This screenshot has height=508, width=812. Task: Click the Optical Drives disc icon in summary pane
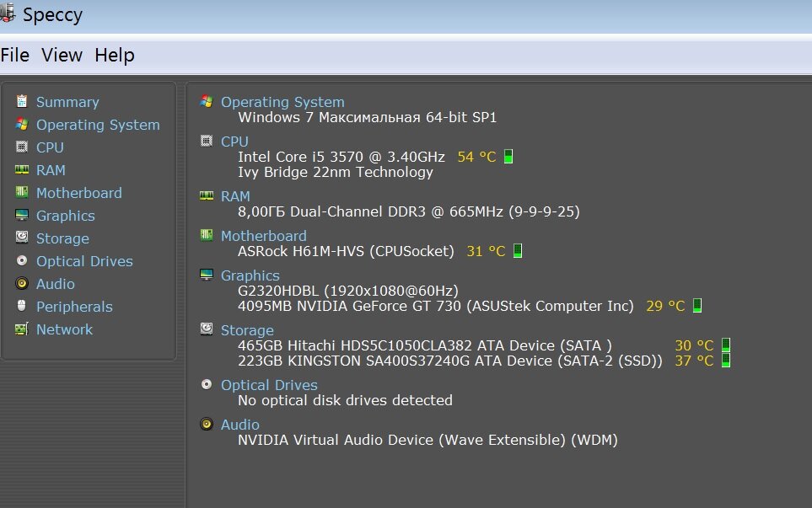[206, 384]
